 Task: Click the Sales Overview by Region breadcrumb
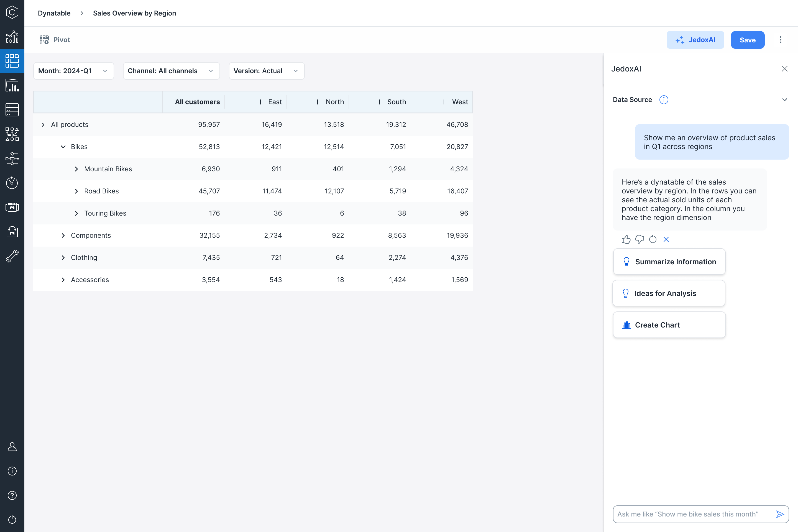134,13
